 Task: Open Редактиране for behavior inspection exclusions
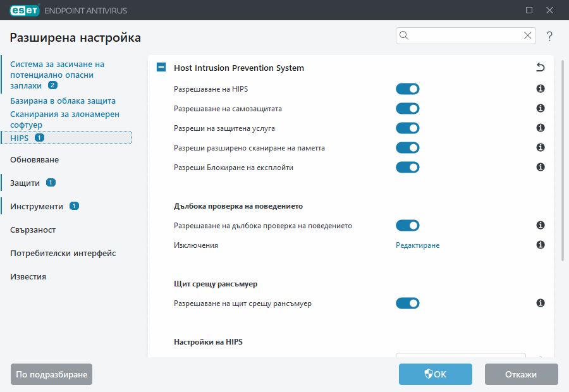417,245
